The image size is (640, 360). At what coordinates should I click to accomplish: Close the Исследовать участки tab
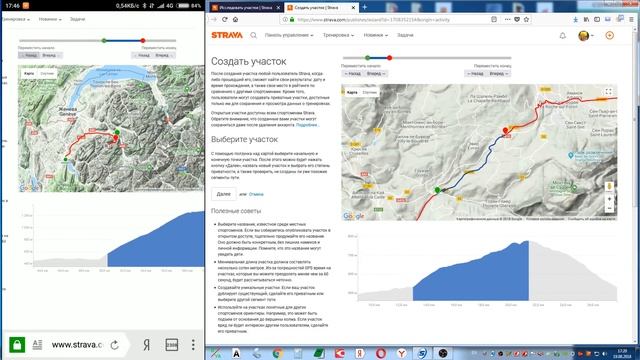tap(278, 7)
